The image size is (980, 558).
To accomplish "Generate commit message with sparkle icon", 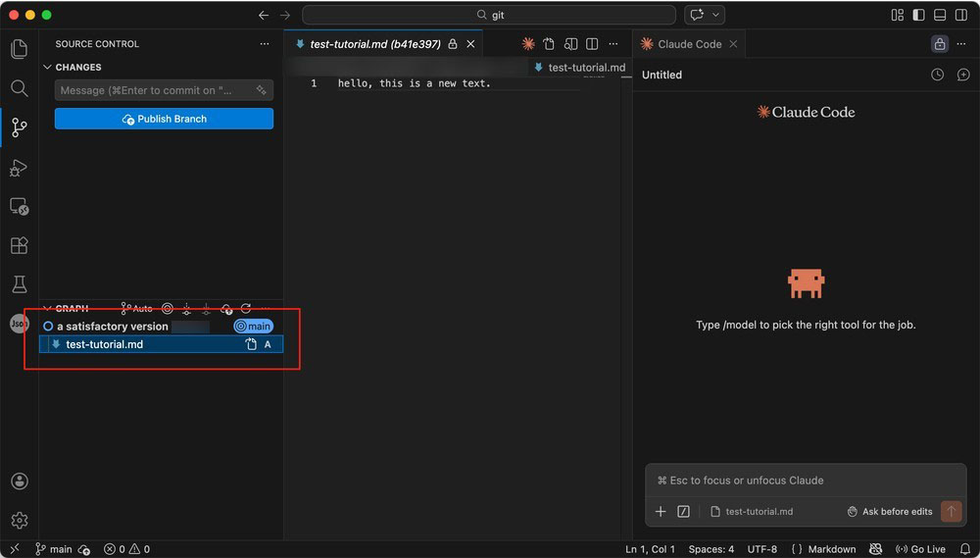I will [x=262, y=90].
